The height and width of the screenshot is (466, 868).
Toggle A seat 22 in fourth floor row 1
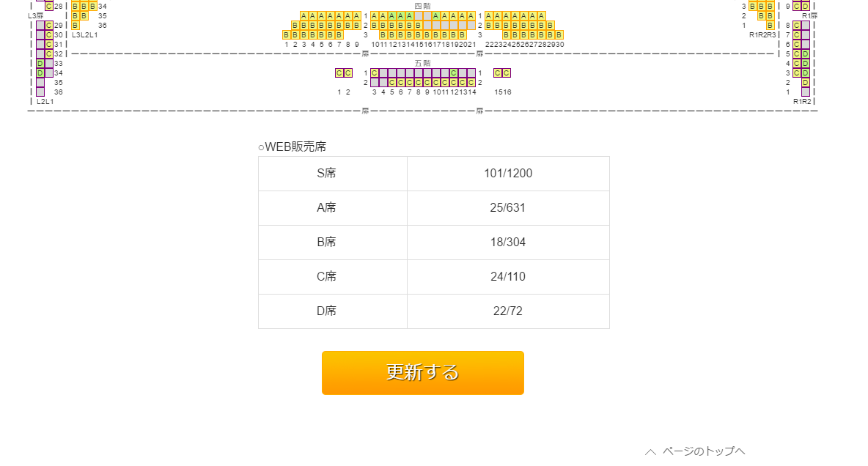tap(488, 15)
